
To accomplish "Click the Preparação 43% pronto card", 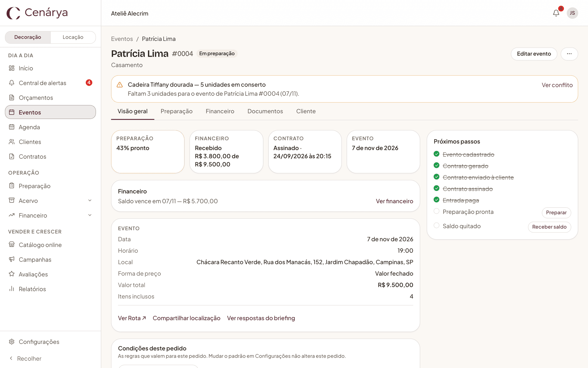I will (x=148, y=152).
